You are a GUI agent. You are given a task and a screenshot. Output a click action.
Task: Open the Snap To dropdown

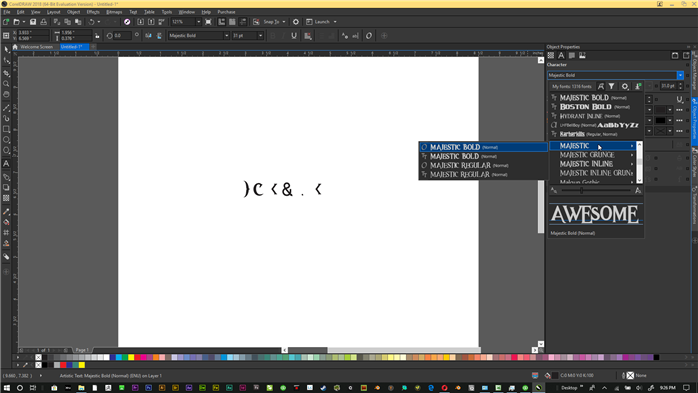(284, 22)
